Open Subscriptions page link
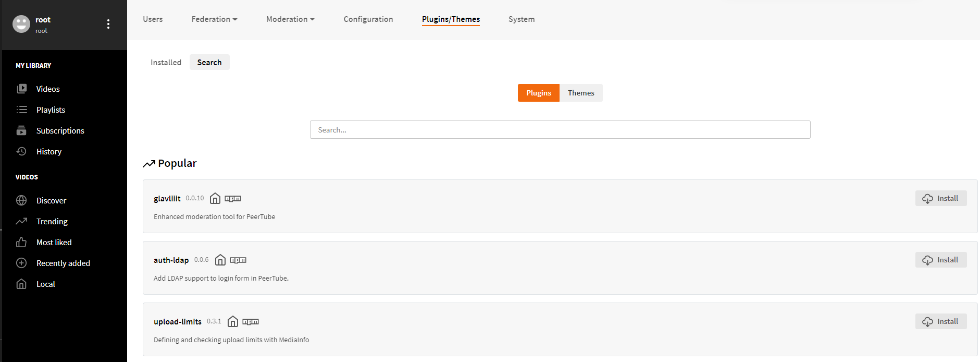The image size is (980, 362). tap(60, 130)
